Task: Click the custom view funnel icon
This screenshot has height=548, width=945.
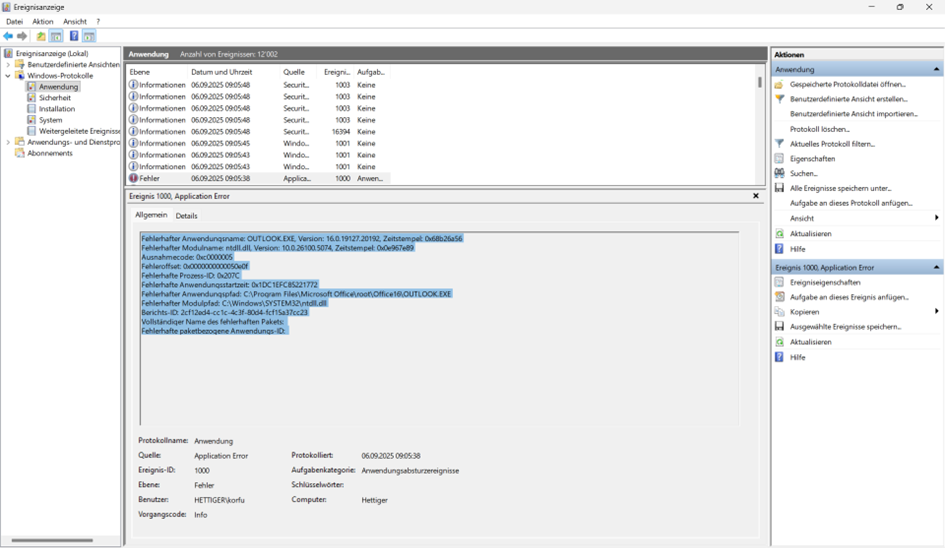Action: click(779, 99)
